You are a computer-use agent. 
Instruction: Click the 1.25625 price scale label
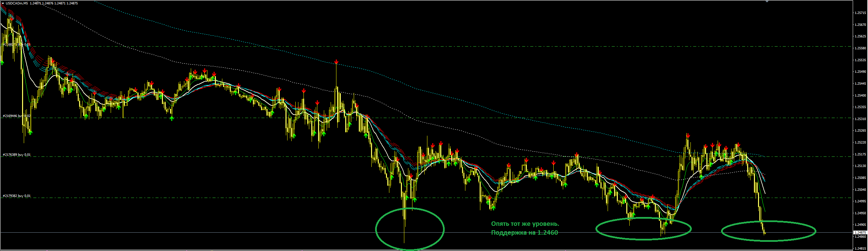point(860,36)
